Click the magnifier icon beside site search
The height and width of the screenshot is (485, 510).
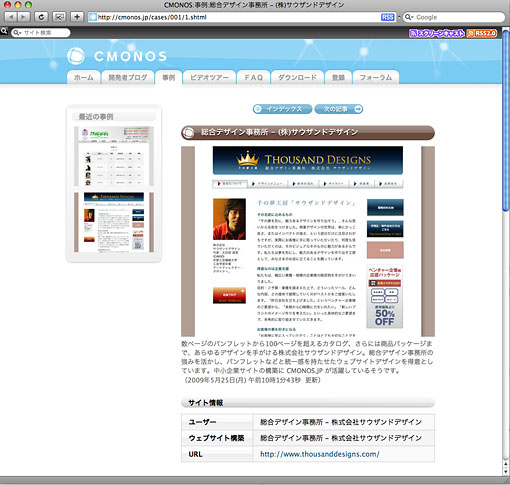click(x=4, y=31)
